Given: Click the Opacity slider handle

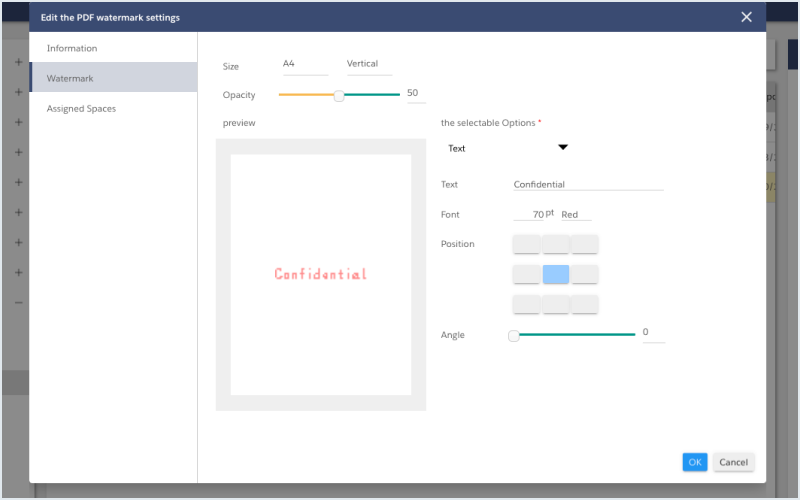Looking at the screenshot, I should (339, 95).
